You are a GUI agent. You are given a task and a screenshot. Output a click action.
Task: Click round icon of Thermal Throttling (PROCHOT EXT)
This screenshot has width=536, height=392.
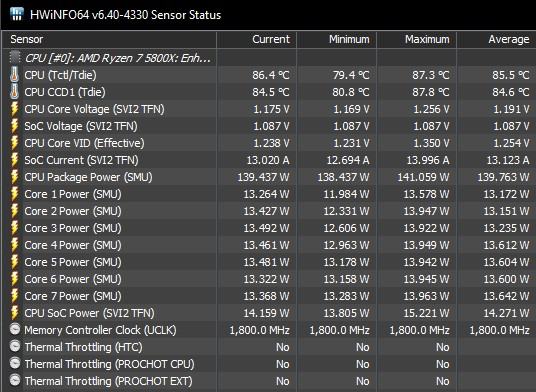point(15,380)
